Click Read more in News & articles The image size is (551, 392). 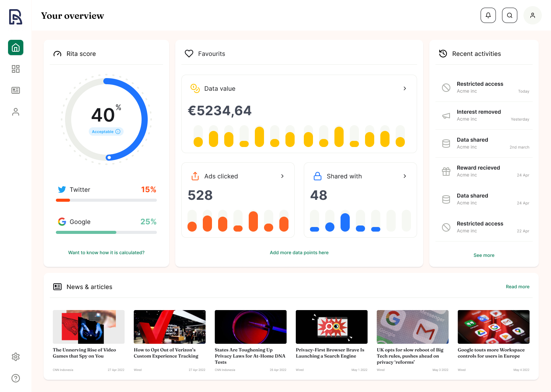click(x=518, y=287)
